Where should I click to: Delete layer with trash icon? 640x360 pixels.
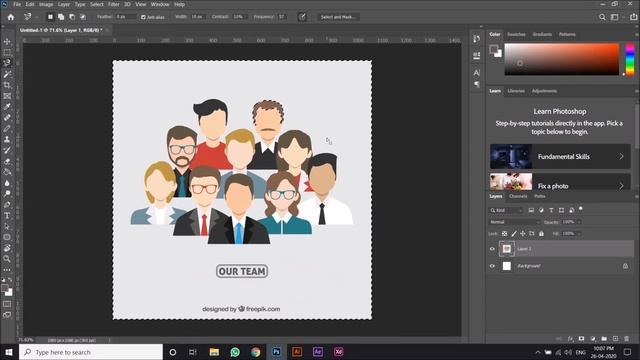(x=627, y=339)
